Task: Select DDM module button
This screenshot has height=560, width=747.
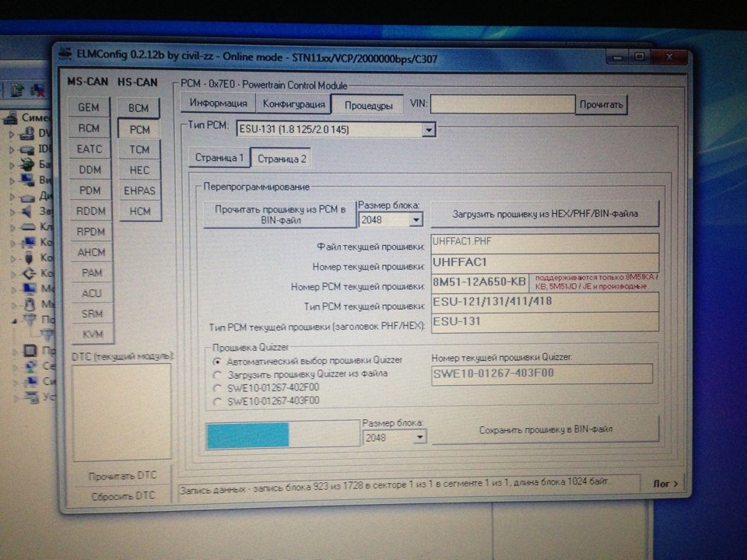Action: (90, 170)
